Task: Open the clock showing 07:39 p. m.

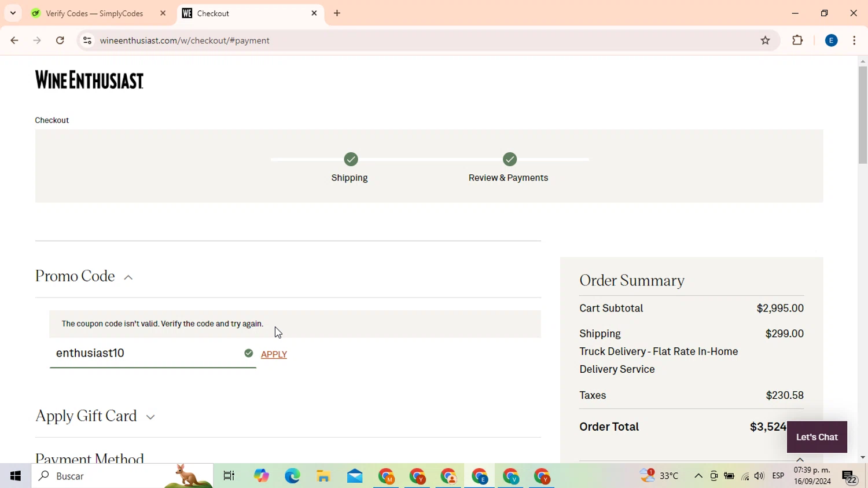Action: [812, 476]
